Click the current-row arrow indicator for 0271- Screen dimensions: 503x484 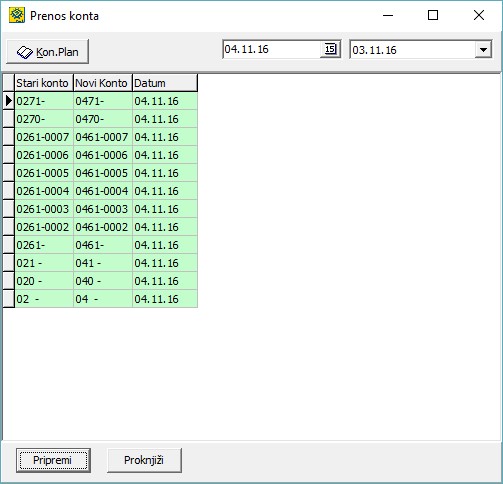[x=9, y=101]
